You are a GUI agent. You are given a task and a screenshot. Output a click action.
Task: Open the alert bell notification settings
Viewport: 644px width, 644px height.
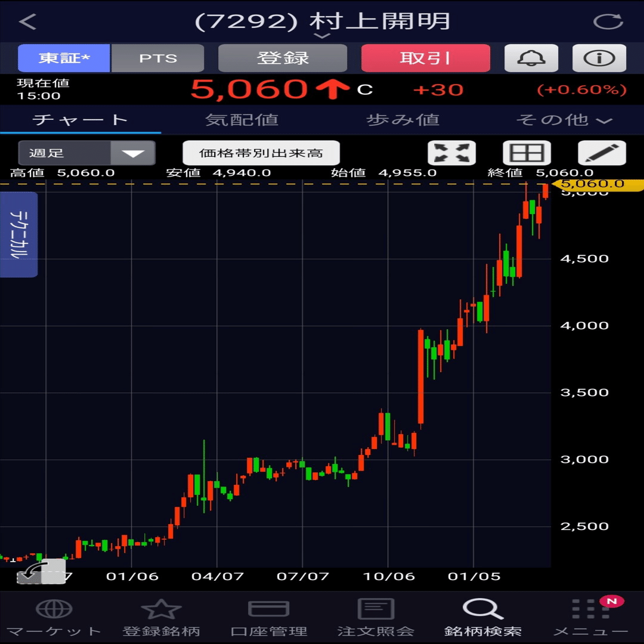tap(531, 58)
